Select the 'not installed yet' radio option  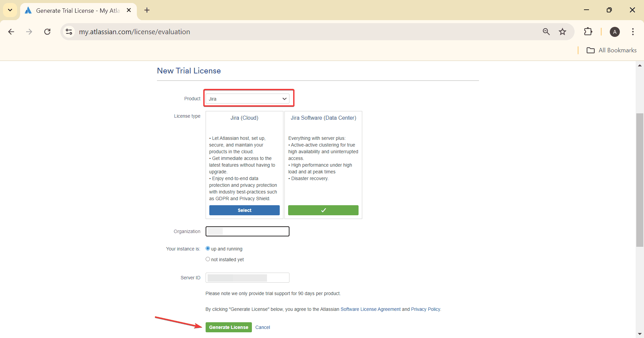(x=208, y=259)
